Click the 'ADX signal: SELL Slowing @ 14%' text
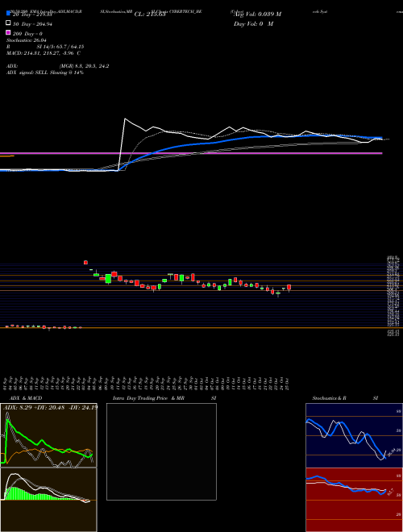The height and width of the screenshot is (532, 403). (x=45, y=73)
